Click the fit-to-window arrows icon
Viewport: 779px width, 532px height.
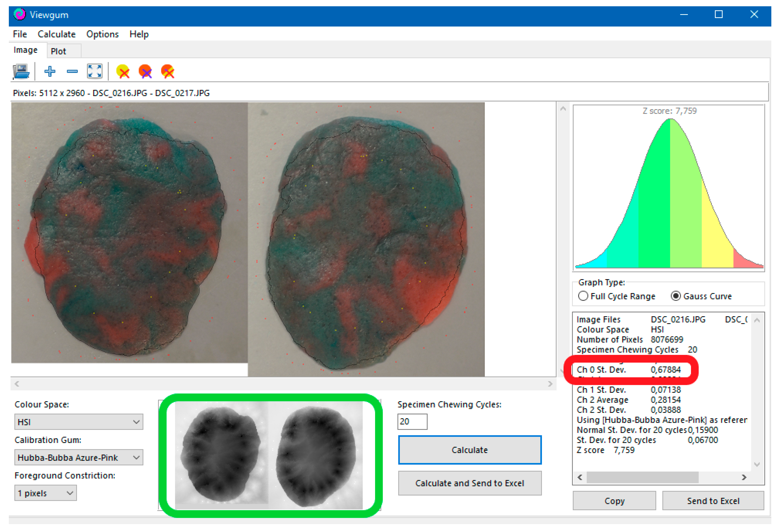95,71
